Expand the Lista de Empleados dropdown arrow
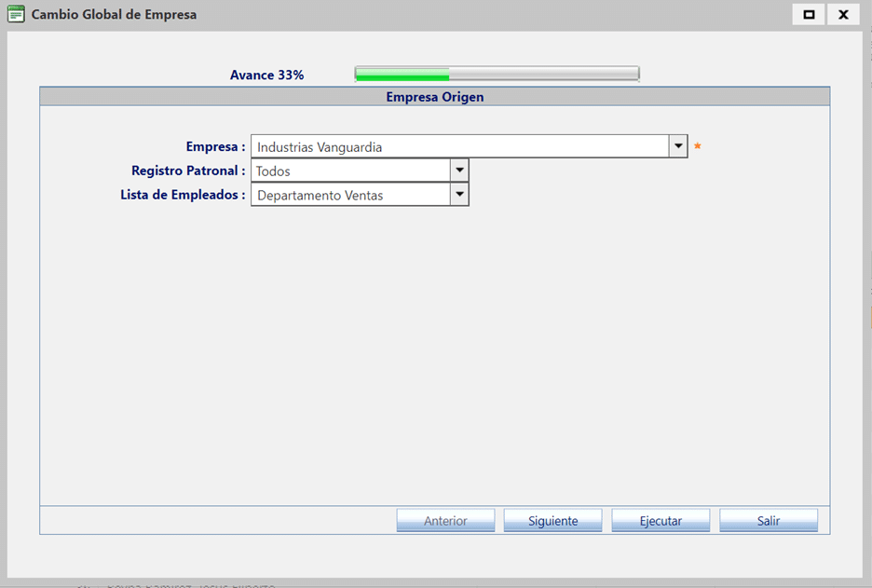This screenshot has height=588, width=872. (x=458, y=195)
